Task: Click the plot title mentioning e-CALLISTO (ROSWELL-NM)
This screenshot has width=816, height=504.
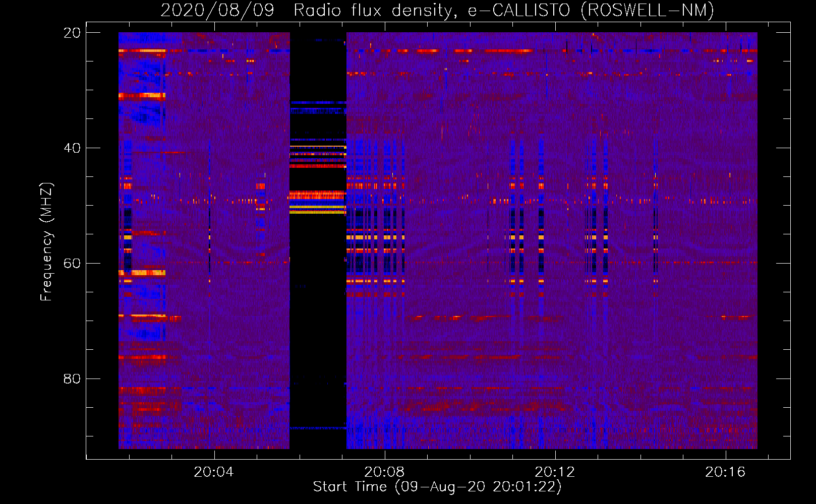Action: [x=437, y=10]
